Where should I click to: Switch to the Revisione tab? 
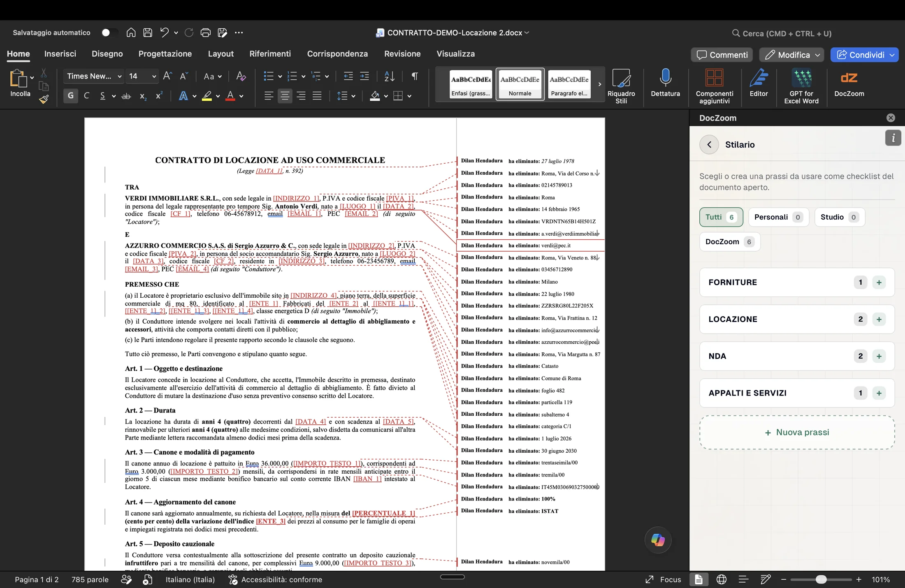(402, 54)
